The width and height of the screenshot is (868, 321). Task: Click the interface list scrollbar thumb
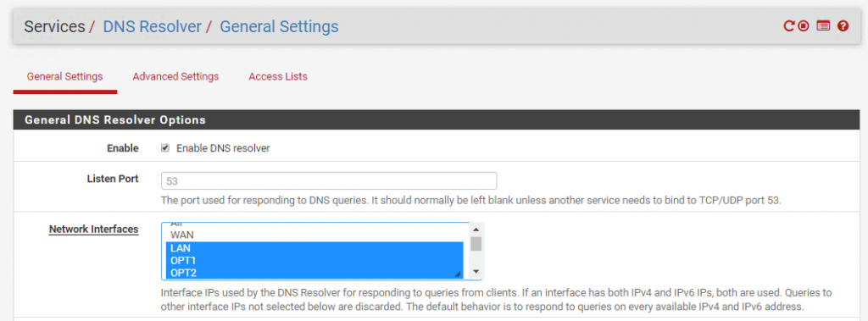click(x=476, y=244)
